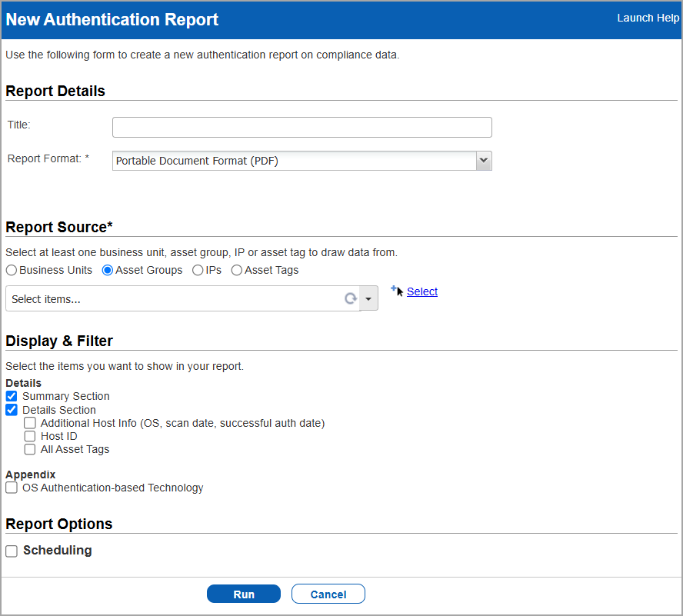Enable Additional Host Info checkbox
Screen dimensions: 683x616
[x=29, y=423]
